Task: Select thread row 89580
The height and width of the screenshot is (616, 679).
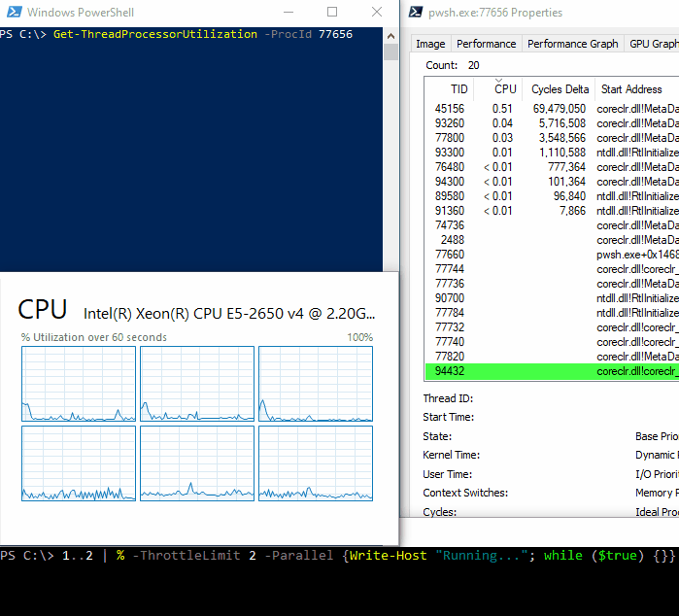Action: click(552, 196)
